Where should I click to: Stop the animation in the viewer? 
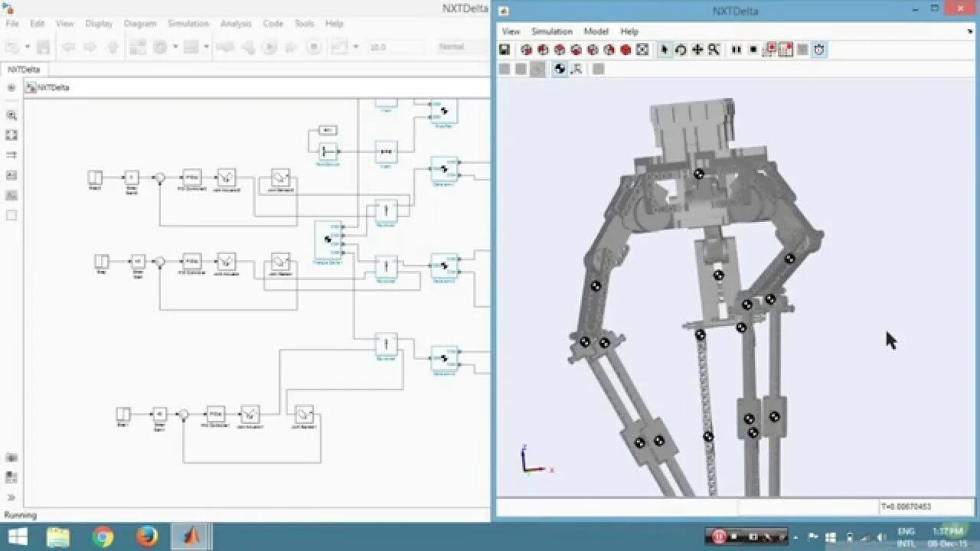(x=753, y=50)
